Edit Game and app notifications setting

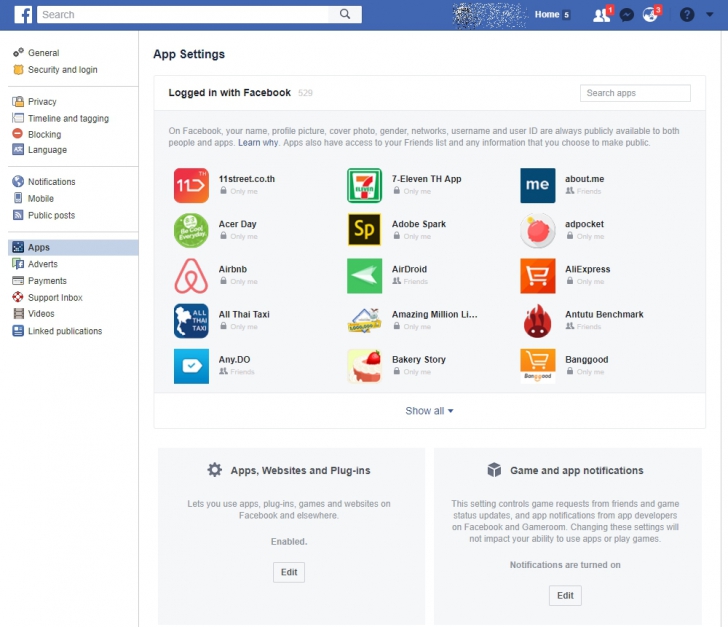click(x=565, y=595)
